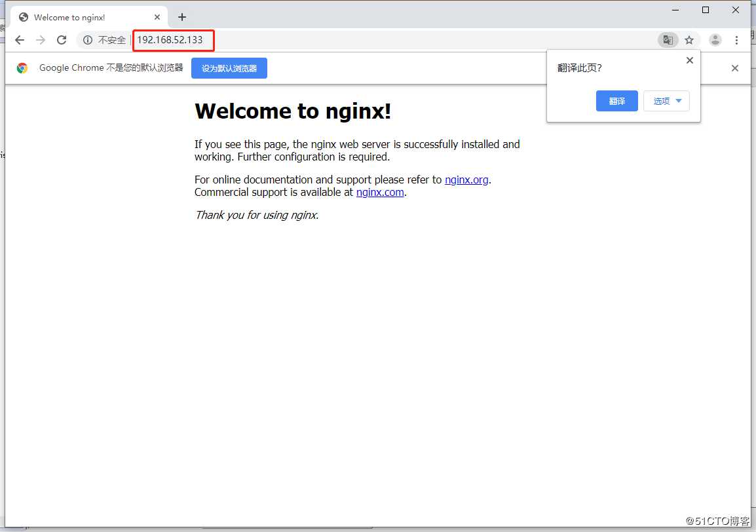
Task: Click the Chrome logo in the infobar
Action: coord(22,68)
